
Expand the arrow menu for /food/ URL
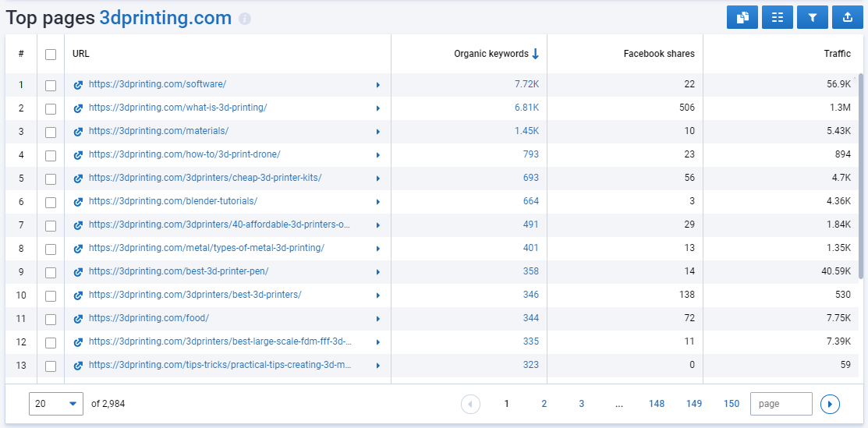point(378,319)
